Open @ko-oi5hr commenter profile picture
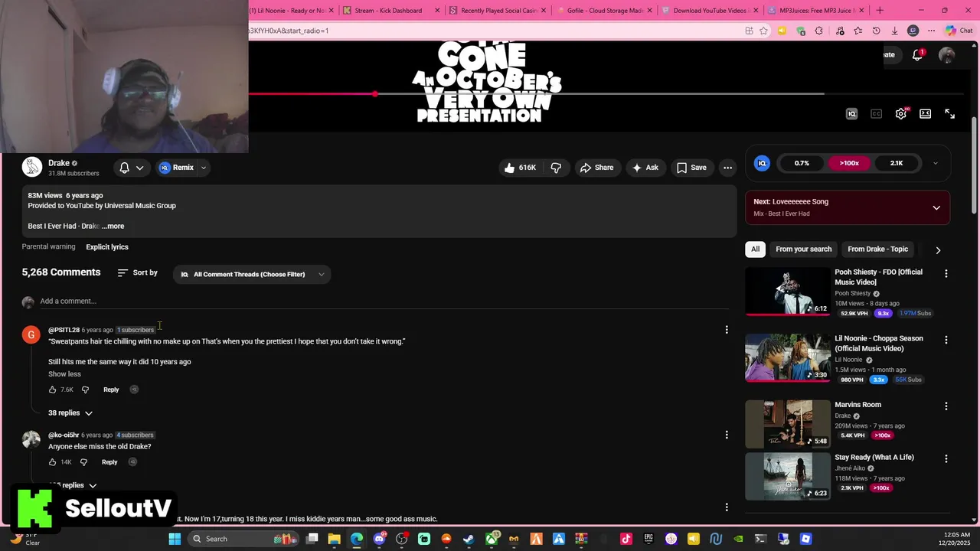 click(31, 439)
